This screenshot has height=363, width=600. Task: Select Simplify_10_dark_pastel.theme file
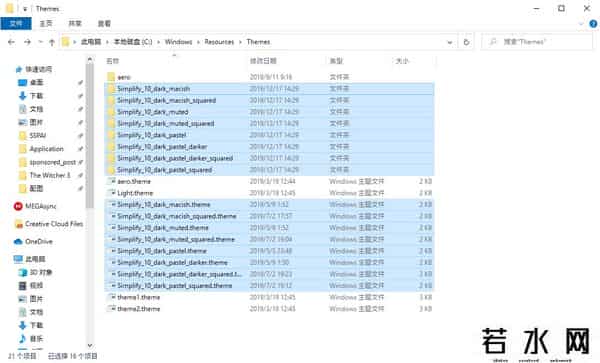269,251
